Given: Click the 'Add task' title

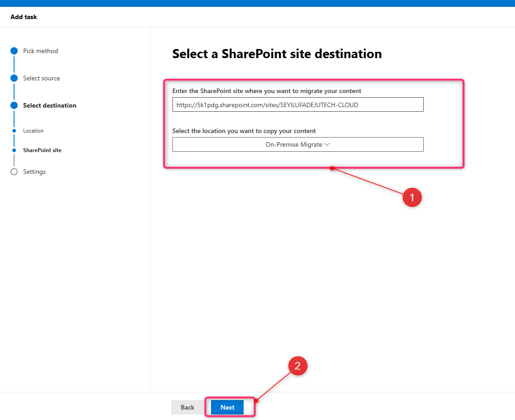Looking at the screenshot, I should coord(24,17).
